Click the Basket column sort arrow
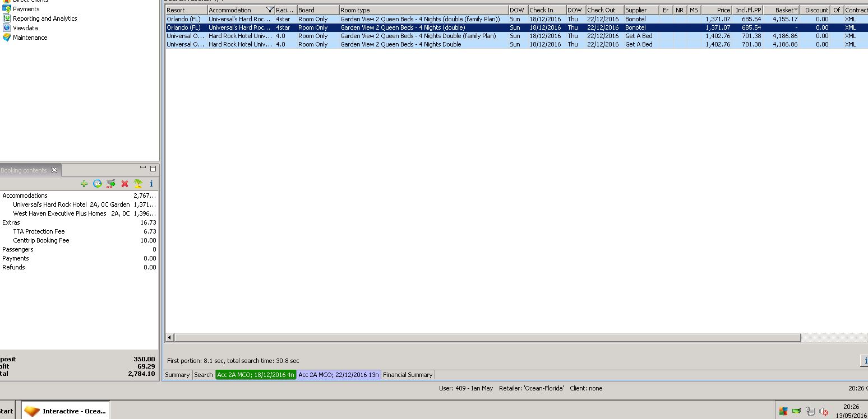 pyautogui.click(x=796, y=10)
